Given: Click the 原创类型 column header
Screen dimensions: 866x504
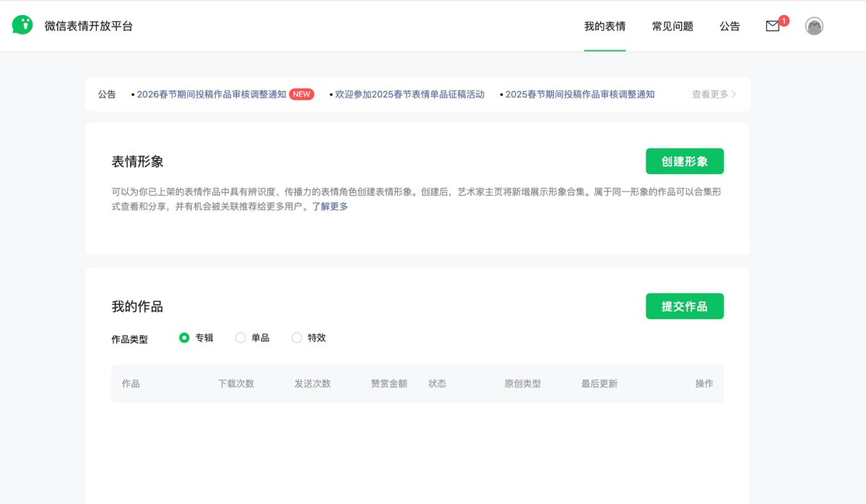Looking at the screenshot, I should 522,383.
